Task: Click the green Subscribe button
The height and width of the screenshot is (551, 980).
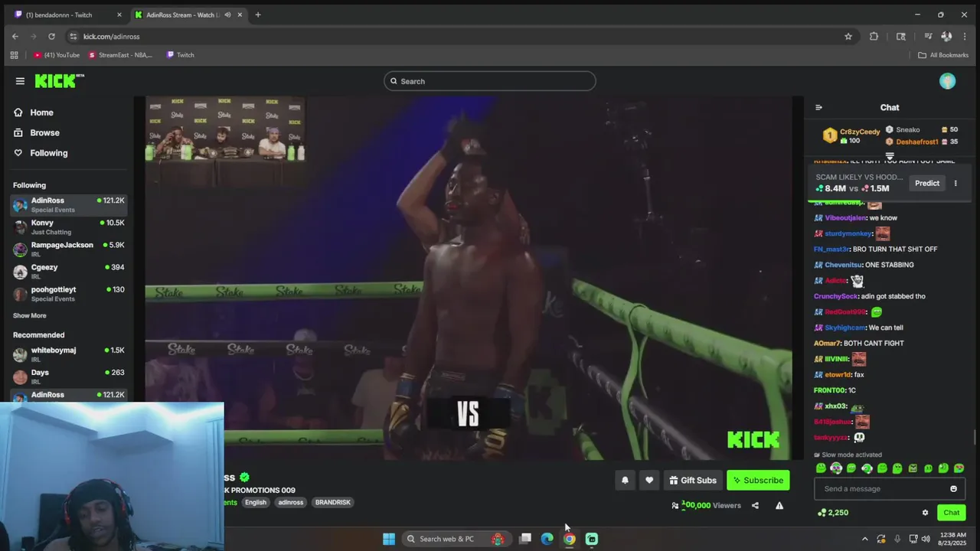Action: 758,481
